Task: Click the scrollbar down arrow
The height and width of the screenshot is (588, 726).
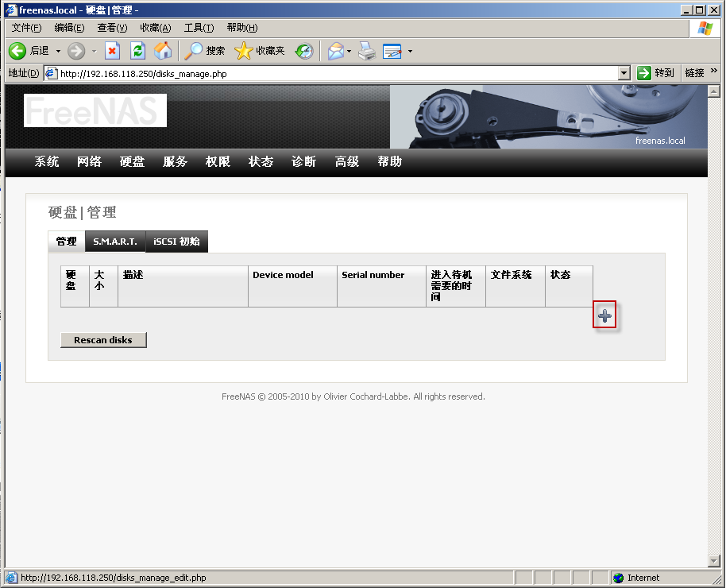Action: pos(713,561)
